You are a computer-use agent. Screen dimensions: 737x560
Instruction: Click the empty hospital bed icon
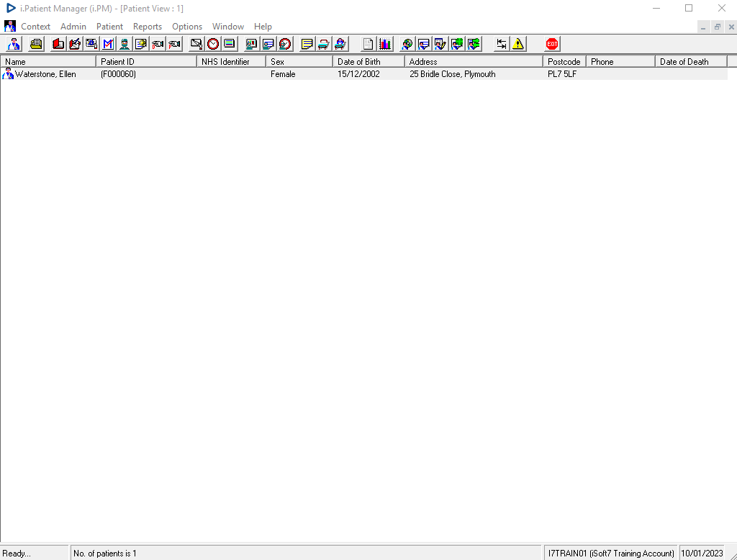(323, 44)
